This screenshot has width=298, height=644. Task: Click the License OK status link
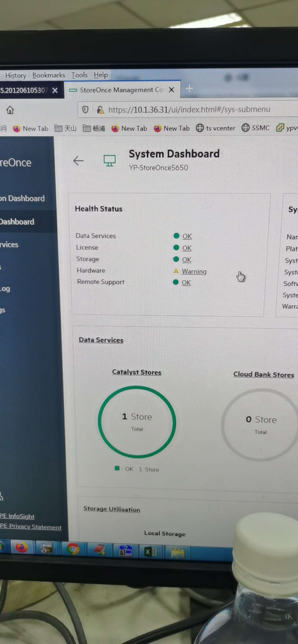click(x=187, y=248)
